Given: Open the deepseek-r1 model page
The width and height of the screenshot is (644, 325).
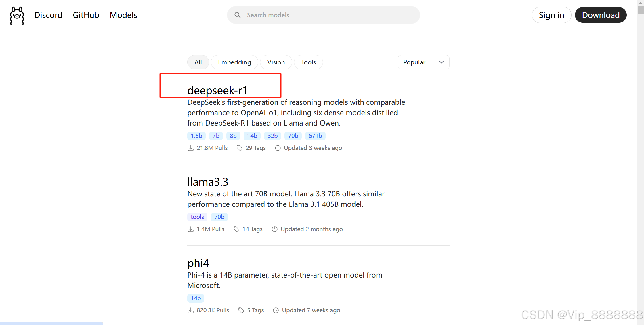Looking at the screenshot, I should pyautogui.click(x=217, y=90).
